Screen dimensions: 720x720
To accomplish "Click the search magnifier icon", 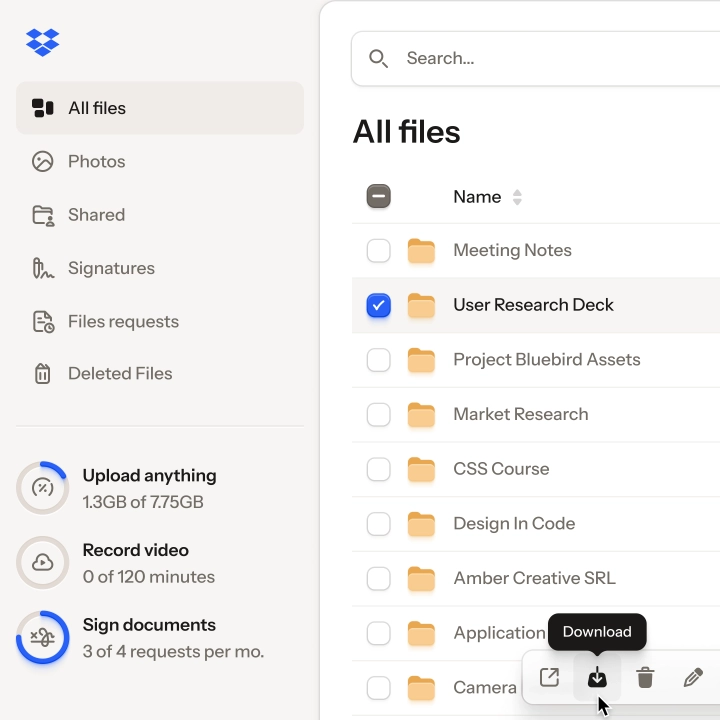I will point(378,59).
